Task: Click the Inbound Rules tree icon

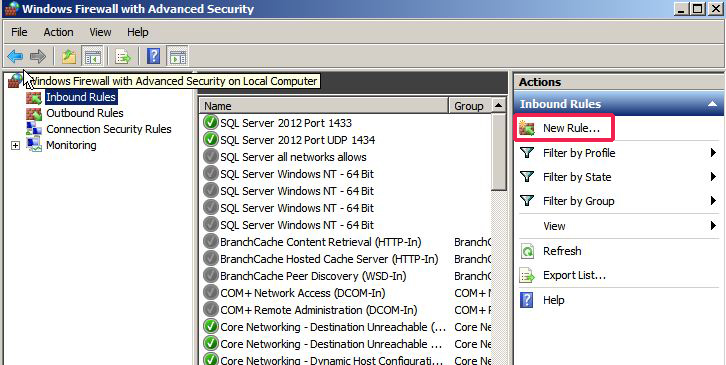Action: click(34, 98)
